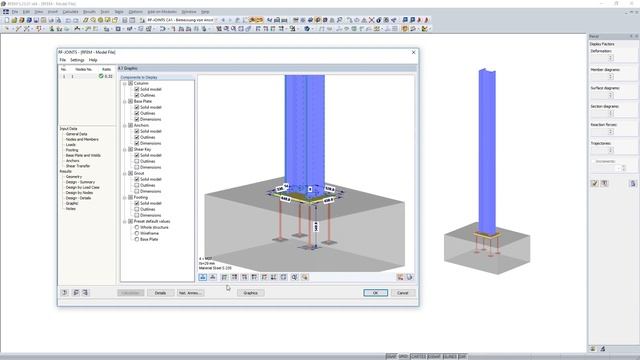The image size is (640, 360).
Task: Collapse the Footing tree group
Action: click(125, 198)
